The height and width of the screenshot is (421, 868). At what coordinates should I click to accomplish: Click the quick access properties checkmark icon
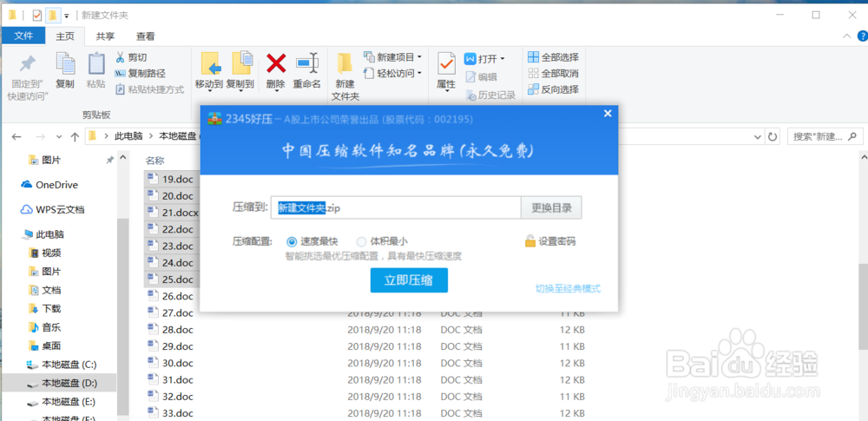37,15
